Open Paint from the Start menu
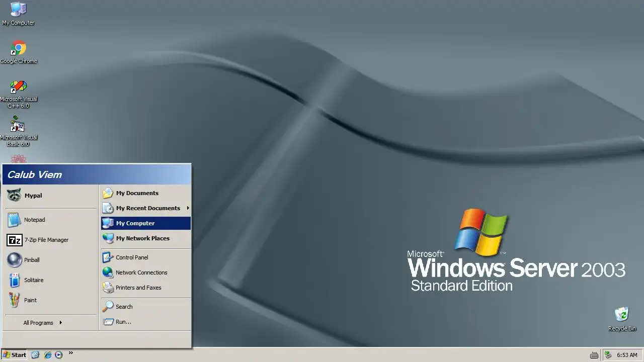Screen dimensions: 644x362 pos(50,300)
